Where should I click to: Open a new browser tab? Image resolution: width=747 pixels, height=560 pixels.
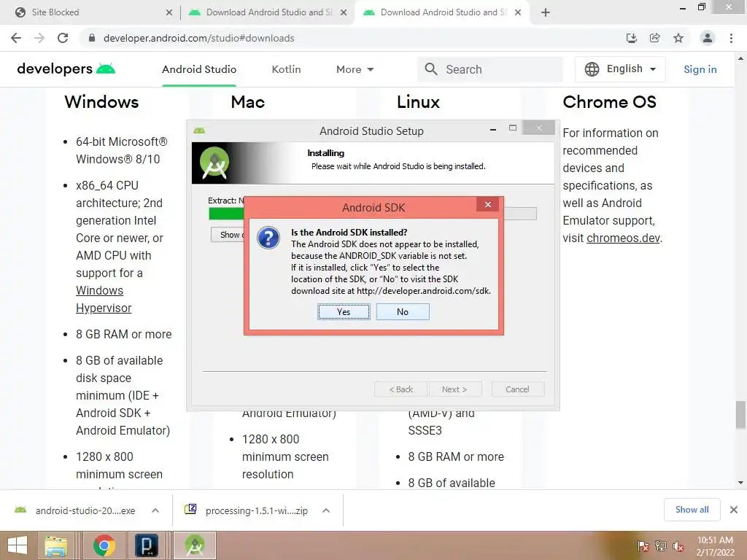[546, 12]
